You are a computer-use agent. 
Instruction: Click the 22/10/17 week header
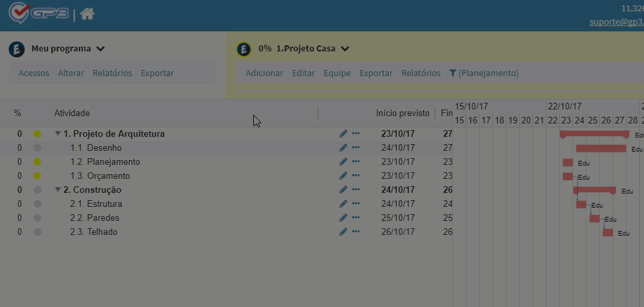point(565,107)
